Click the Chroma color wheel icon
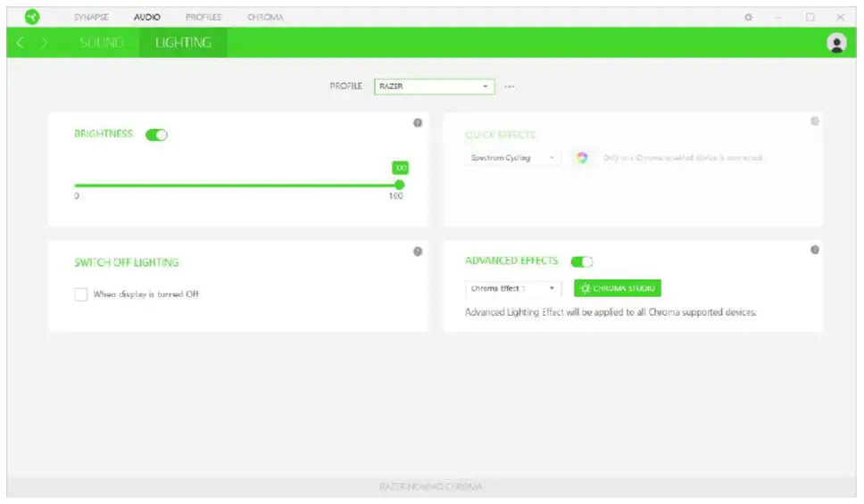Viewport: 864px width, 504px height. (x=582, y=158)
